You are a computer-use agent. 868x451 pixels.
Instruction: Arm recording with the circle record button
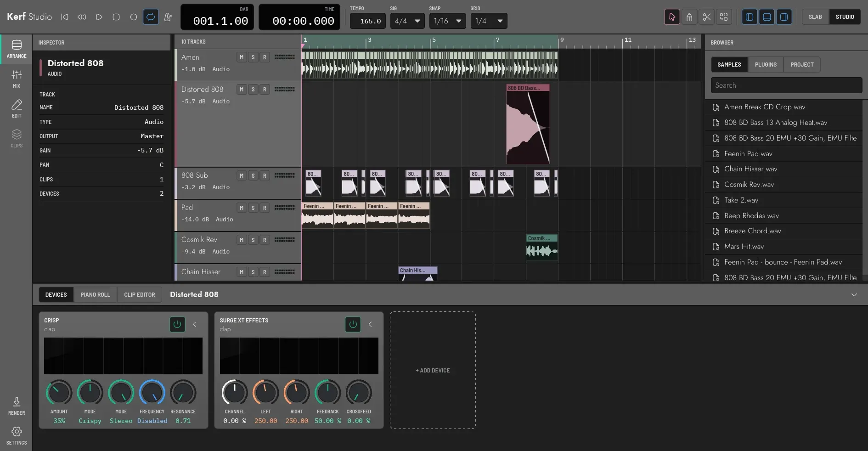[133, 17]
